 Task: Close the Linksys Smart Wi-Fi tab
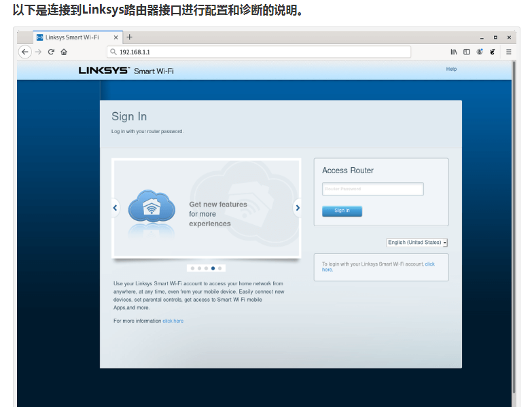[116, 37]
